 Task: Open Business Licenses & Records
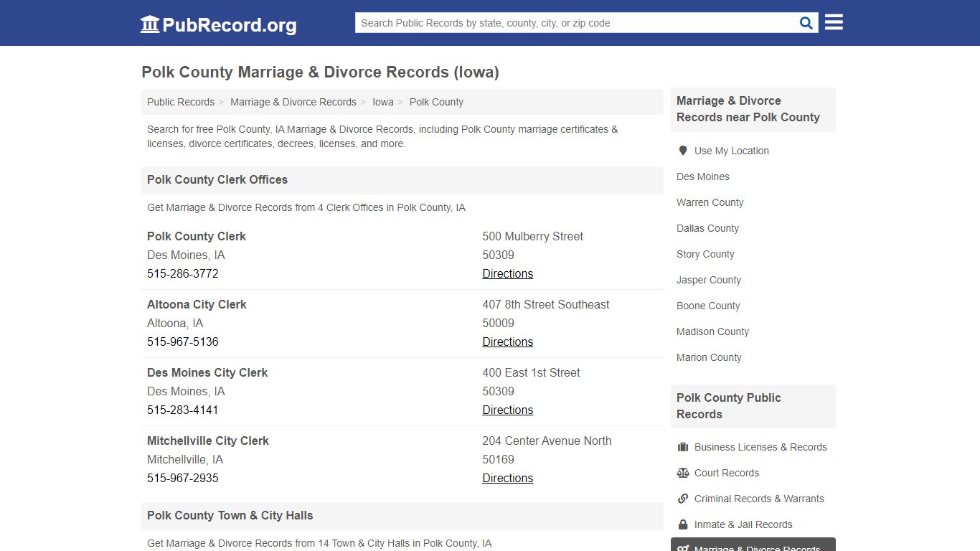click(760, 447)
